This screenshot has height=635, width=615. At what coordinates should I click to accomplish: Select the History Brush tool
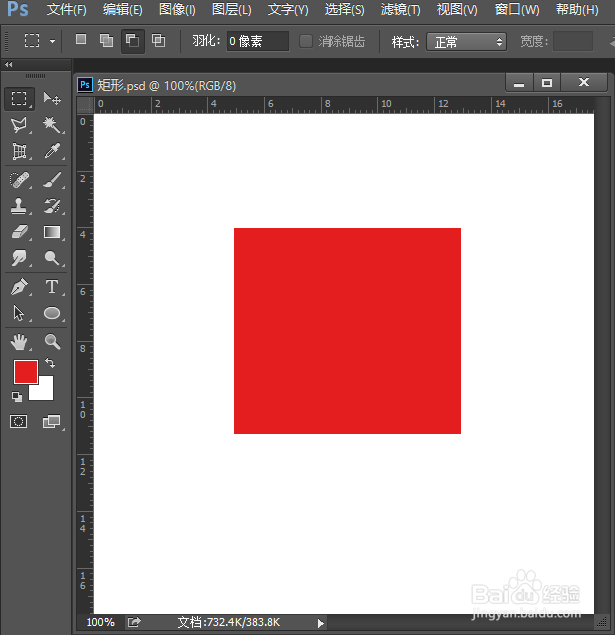coord(52,206)
